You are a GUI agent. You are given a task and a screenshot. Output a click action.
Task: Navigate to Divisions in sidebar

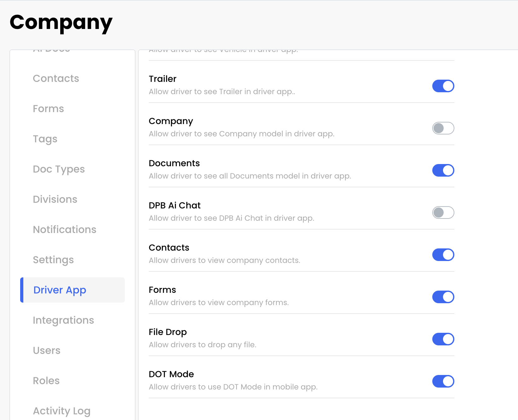(55, 199)
